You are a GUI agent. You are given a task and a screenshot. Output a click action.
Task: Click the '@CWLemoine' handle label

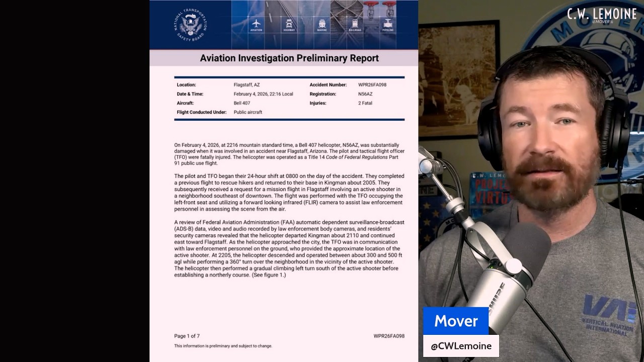point(461,346)
